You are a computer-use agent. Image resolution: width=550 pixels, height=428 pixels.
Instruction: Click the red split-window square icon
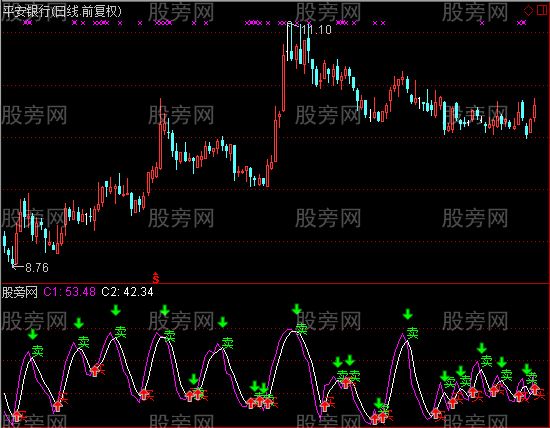(542, 10)
